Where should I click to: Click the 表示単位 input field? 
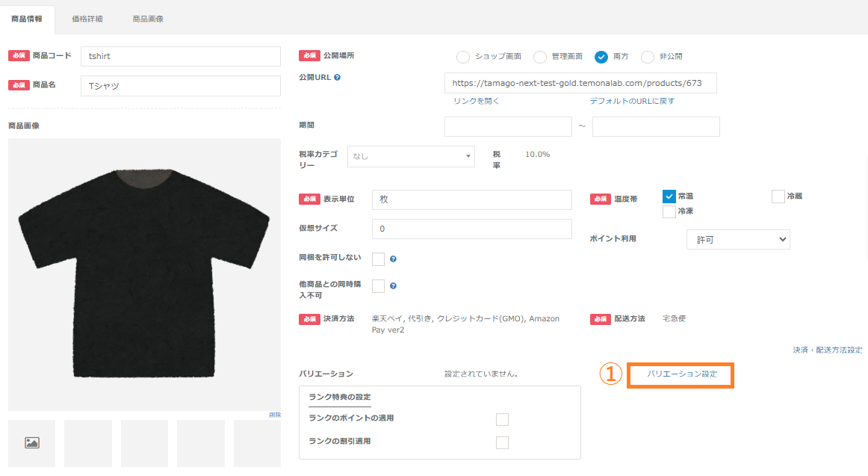point(471,200)
